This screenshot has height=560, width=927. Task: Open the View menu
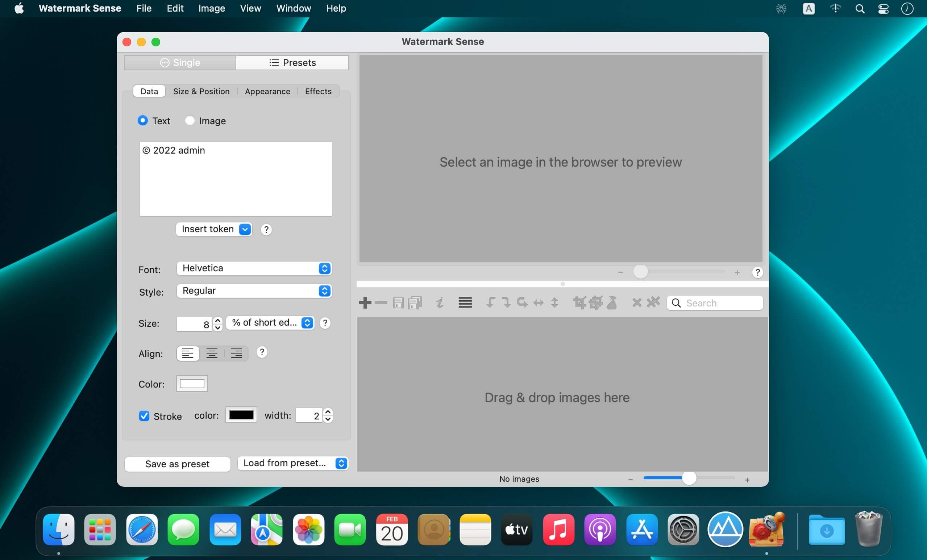pos(250,8)
